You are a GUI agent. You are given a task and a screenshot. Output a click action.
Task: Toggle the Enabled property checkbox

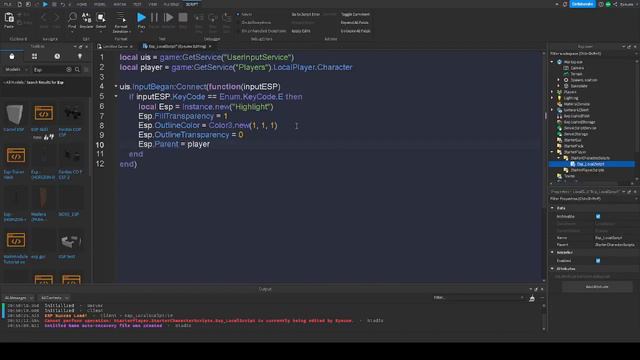(x=598, y=260)
